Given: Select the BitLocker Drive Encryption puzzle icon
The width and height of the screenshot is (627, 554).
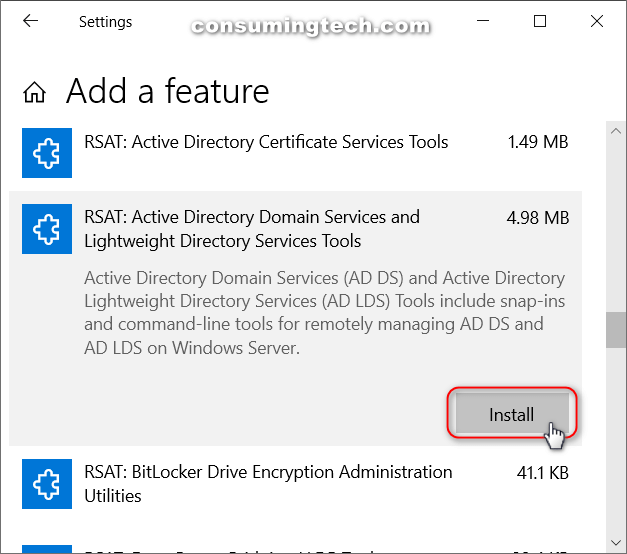Looking at the screenshot, I should (x=47, y=484).
